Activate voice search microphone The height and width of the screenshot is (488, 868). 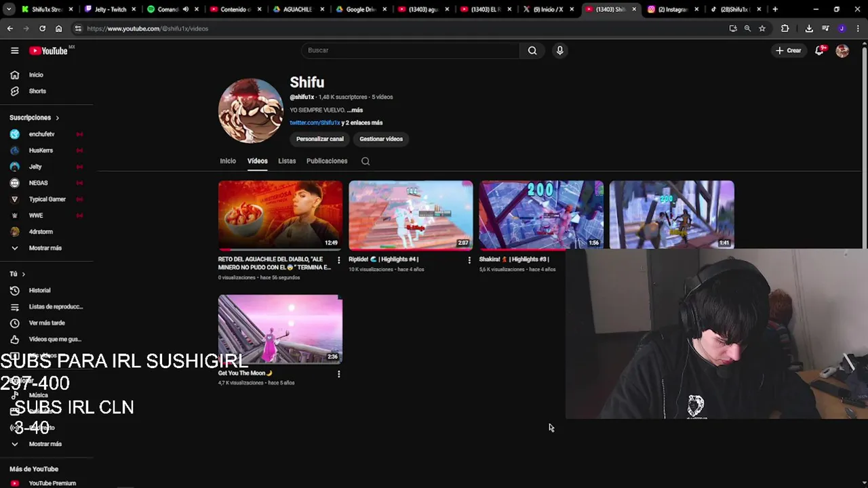[559, 50]
